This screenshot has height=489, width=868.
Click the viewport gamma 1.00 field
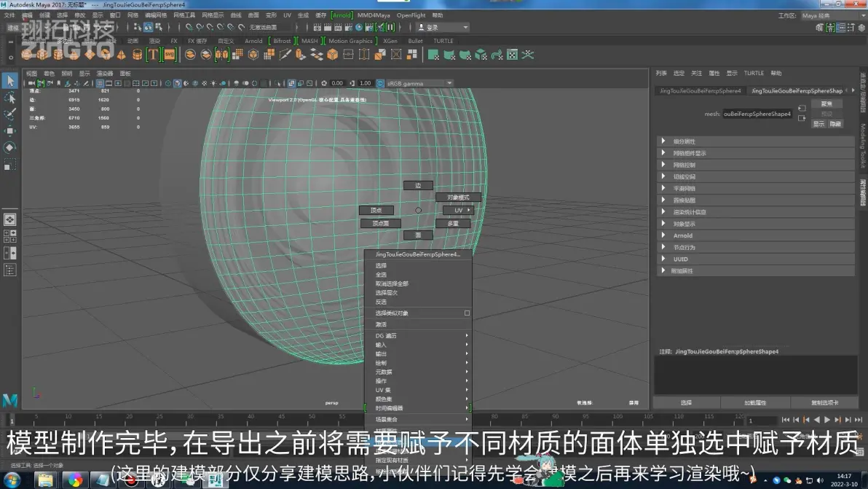pyautogui.click(x=365, y=83)
